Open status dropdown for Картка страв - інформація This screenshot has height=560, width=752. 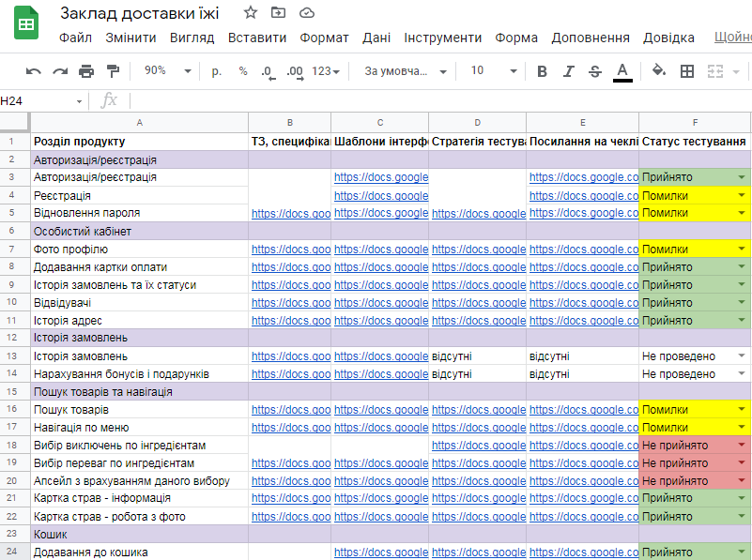coord(742,498)
